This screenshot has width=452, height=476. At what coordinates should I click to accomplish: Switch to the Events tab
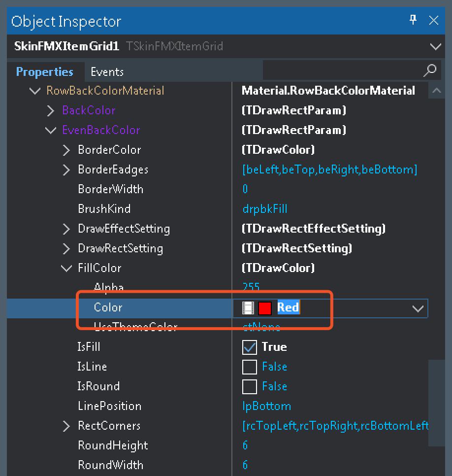tap(107, 72)
